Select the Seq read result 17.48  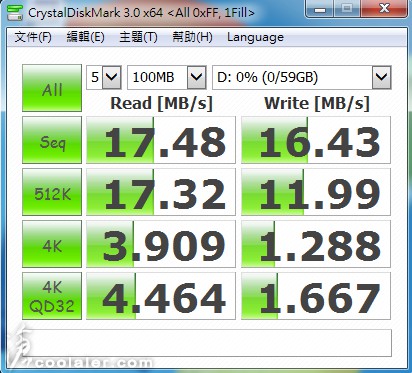[161, 140]
